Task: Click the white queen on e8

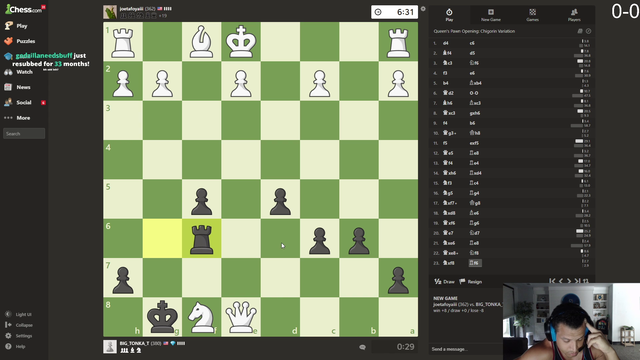Action: coord(241,317)
